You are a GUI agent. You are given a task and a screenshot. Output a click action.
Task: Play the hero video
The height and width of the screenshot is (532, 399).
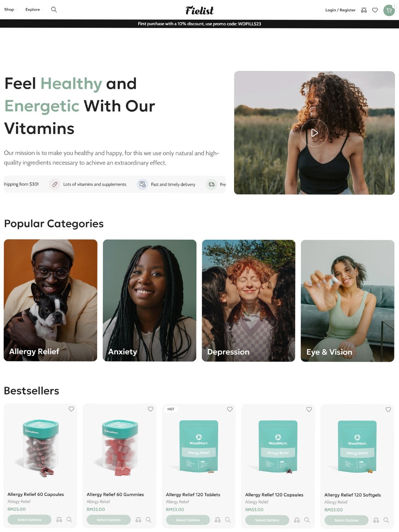click(314, 133)
